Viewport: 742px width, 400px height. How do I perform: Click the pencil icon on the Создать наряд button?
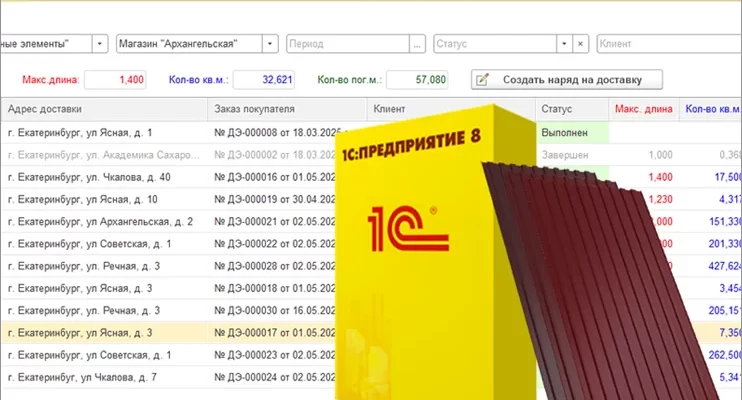483,80
